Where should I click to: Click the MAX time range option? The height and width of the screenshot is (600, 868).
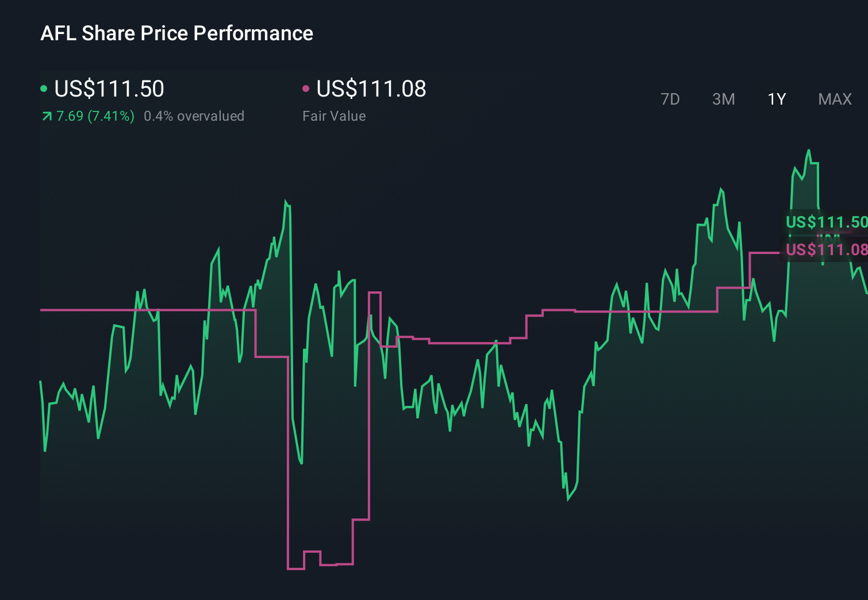click(835, 99)
